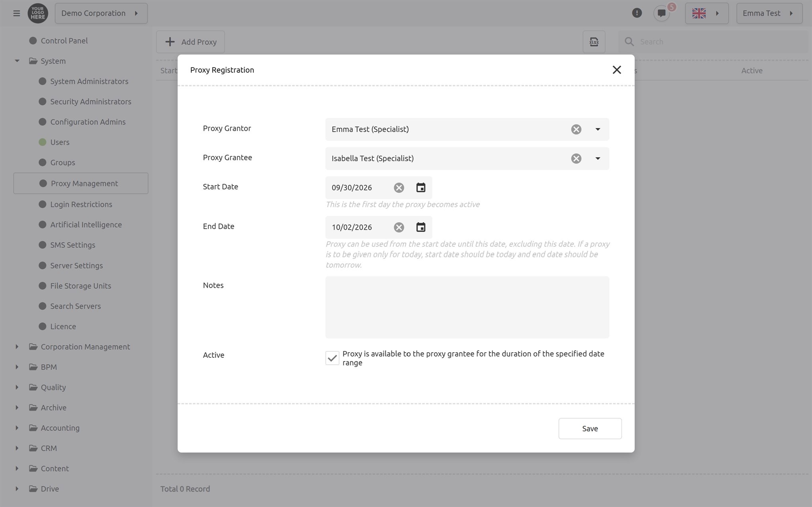Click the Active column header
This screenshot has height=507, width=812.
[x=752, y=70]
